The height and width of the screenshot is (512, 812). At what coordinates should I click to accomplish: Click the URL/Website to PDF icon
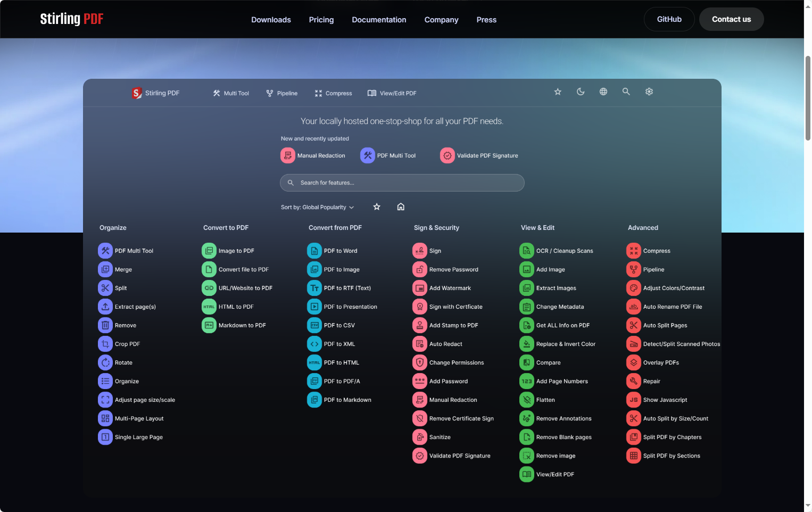pyautogui.click(x=209, y=288)
